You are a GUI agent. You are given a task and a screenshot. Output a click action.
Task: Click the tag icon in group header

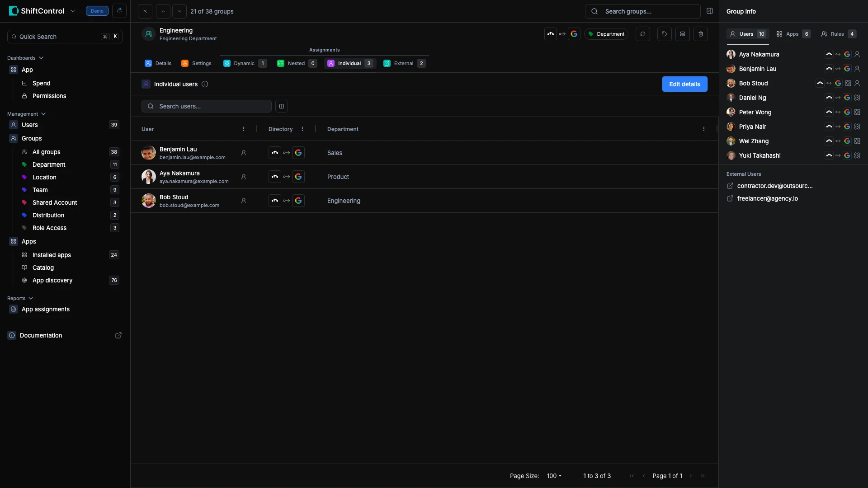pos(664,34)
